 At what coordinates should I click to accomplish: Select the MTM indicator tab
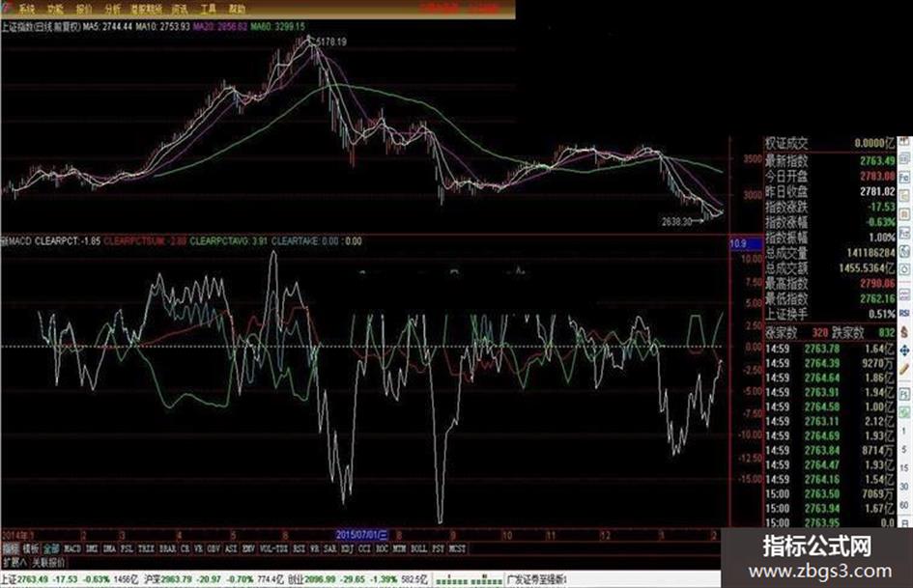pos(399,548)
